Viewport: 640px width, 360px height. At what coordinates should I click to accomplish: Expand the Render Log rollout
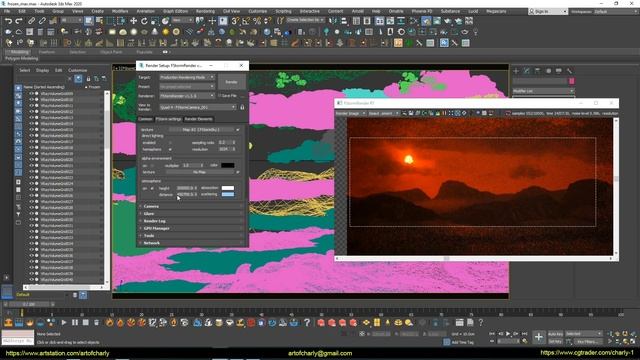pyautogui.click(x=191, y=221)
